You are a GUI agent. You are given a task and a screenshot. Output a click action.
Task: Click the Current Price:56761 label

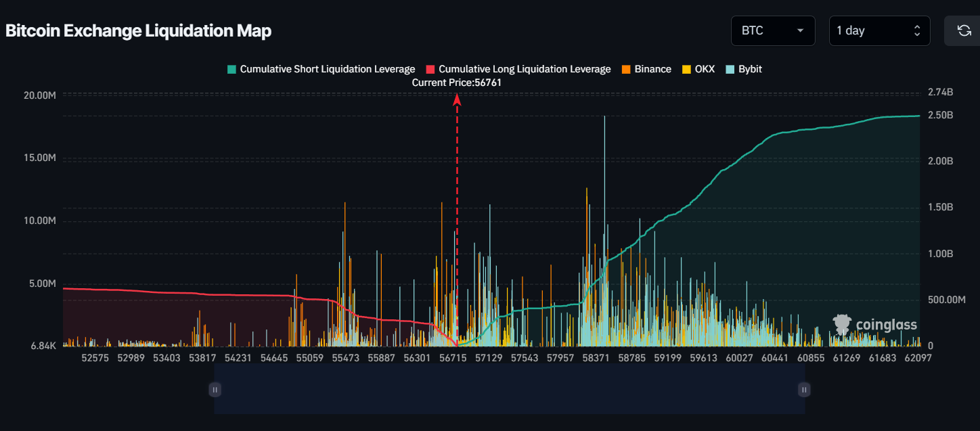pyautogui.click(x=457, y=83)
